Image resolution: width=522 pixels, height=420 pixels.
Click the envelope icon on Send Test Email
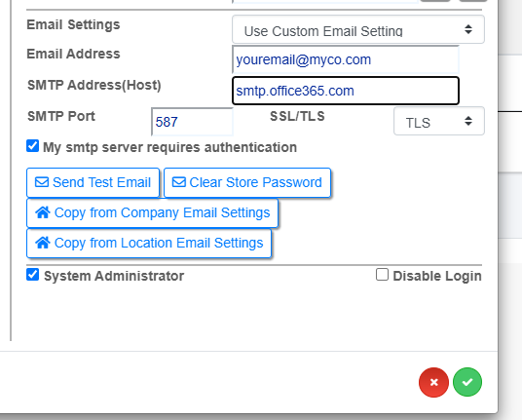pyautogui.click(x=42, y=182)
